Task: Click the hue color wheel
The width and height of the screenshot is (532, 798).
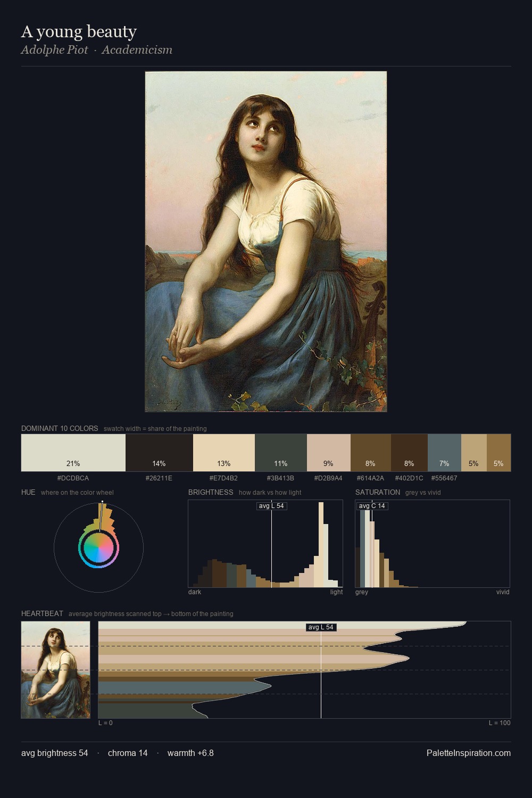Action: click(98, 547)
